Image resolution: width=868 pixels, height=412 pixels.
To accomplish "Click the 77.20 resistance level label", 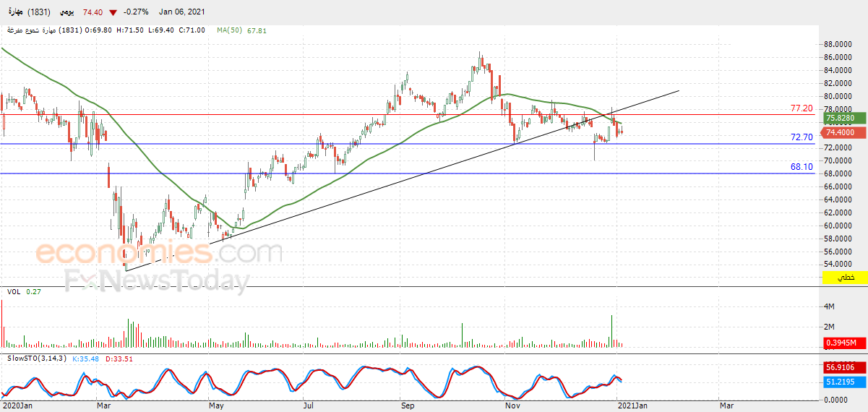I will tap(802, 108).
